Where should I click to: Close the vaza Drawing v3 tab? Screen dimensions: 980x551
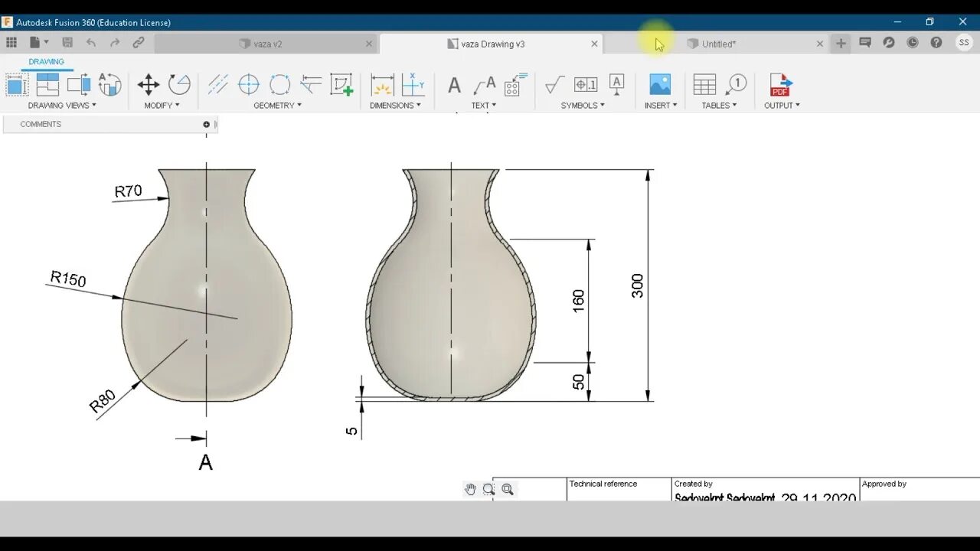(x=594, y=44)
